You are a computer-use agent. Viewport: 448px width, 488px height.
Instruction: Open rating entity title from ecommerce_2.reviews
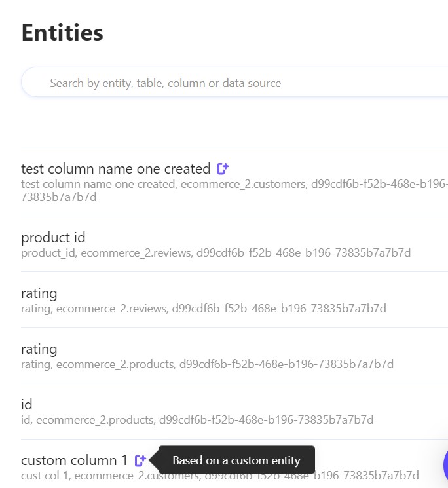point(39,293)
